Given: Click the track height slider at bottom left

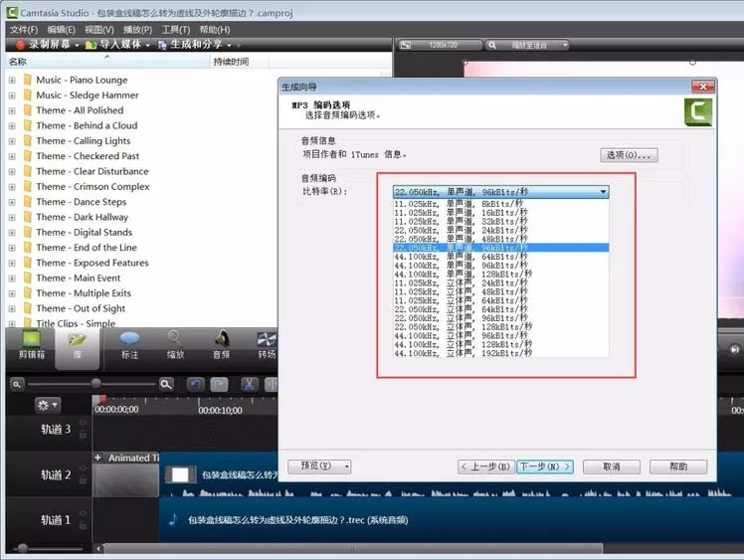Looking at the screenshot, I should point(22,548).
